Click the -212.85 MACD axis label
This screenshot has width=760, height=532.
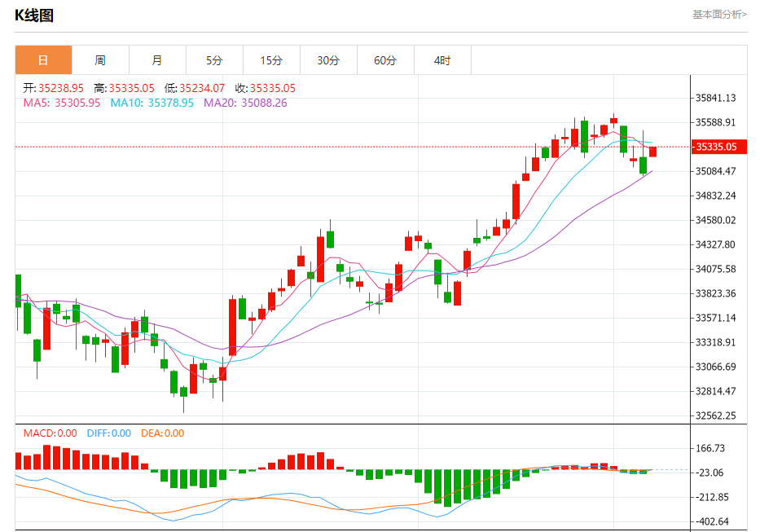[712, 497]
